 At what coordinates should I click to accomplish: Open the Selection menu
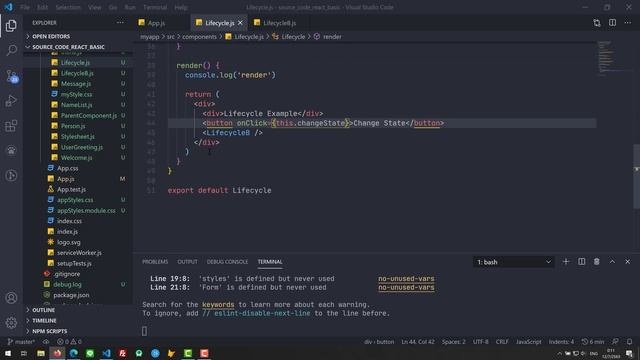coord(68,7)
